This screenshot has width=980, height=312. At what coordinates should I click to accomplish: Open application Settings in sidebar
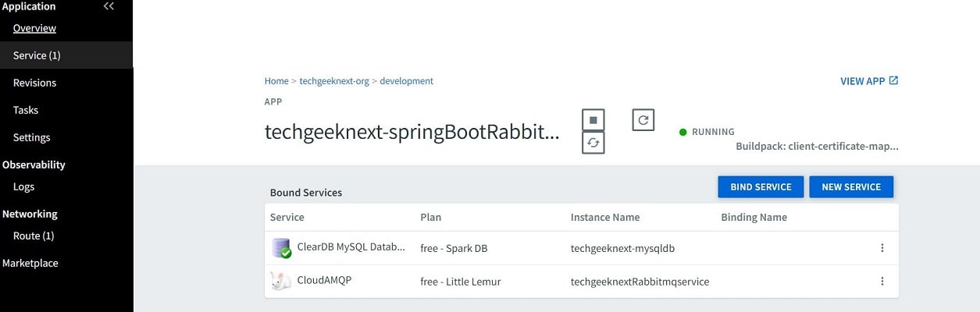[x=32, y=137]
